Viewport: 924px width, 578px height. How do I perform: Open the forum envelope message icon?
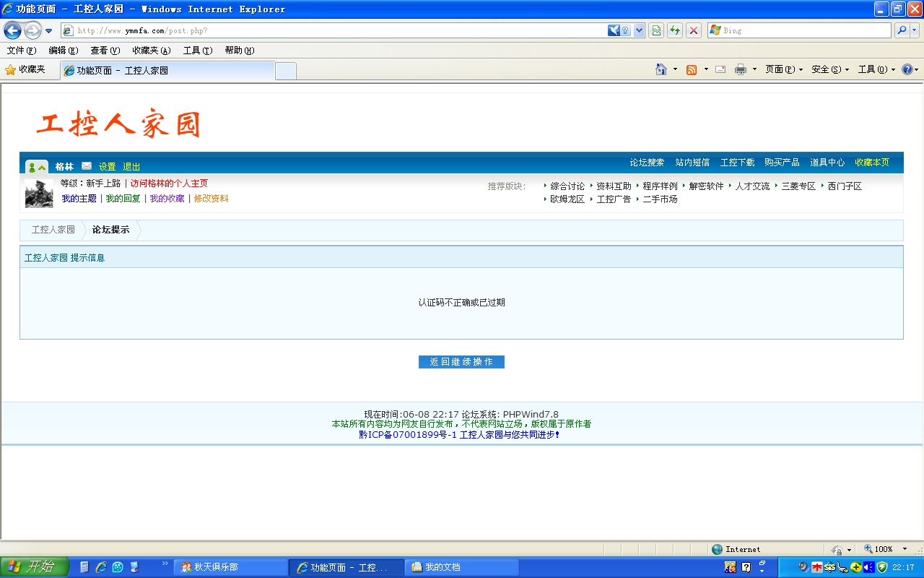click(x=87, y=166)
